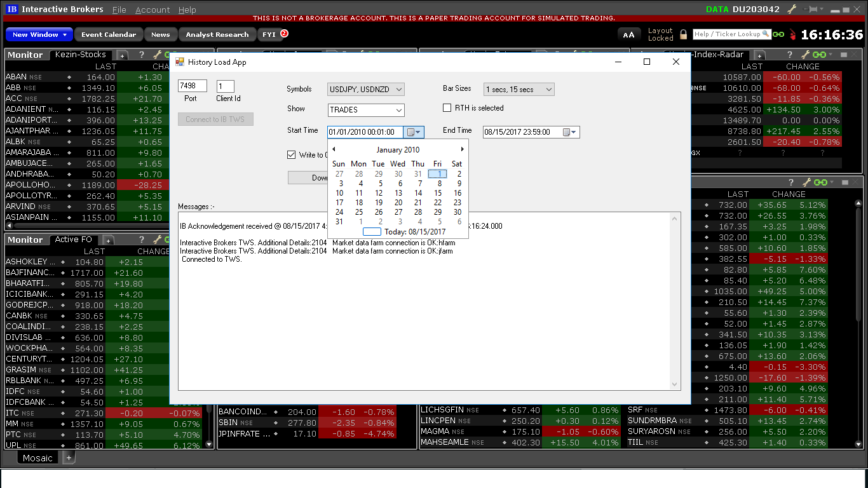Add a new tab beside Kezin-Stocks
The image size is (868, 488).
click(122, 56)
